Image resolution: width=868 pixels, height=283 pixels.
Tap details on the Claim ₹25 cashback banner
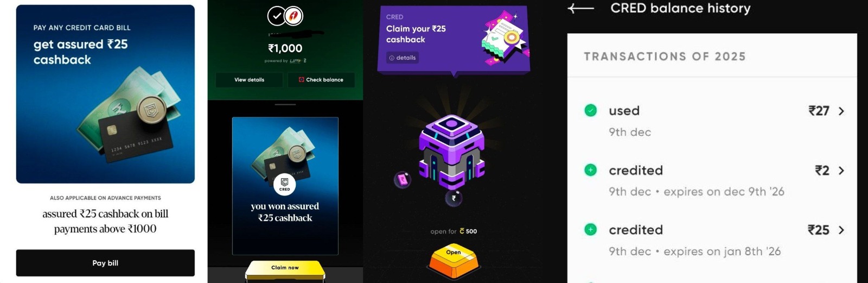tap(403, 58)
